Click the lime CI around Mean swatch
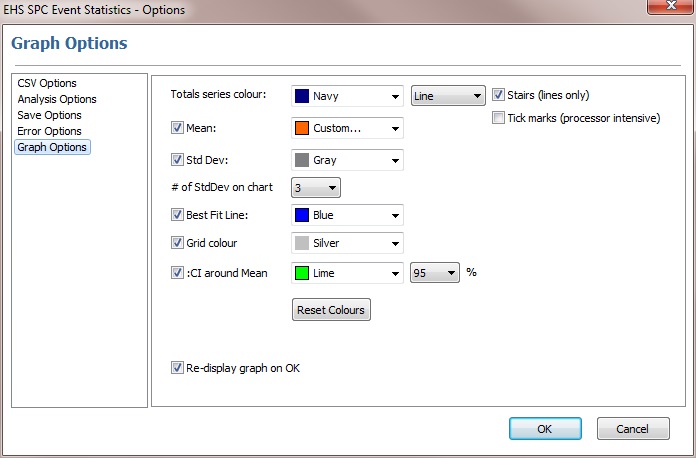This screenshot has width=696, height=458. click(302, 273)
